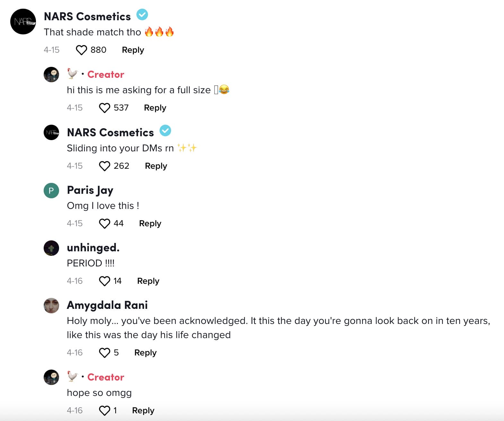Reply to 'That shade match tho' comment
Image resolution: width=504 pixels, height=421 pixels.
(x=133, y=50)
